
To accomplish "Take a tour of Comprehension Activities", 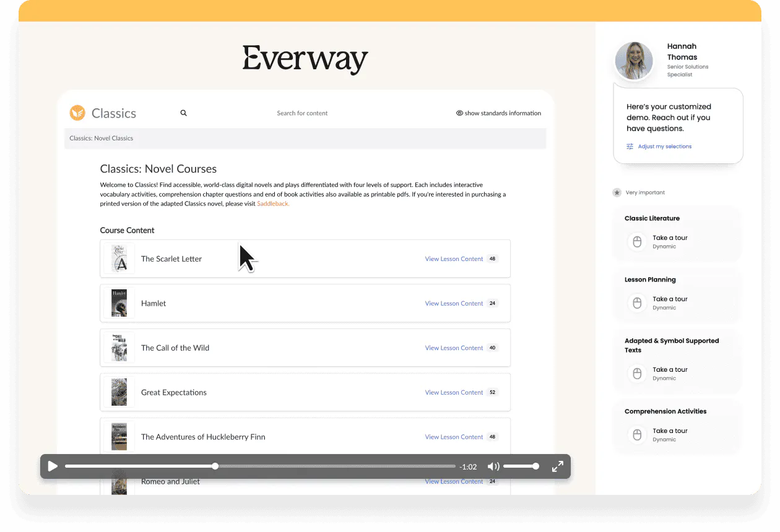I will [670, 431].
